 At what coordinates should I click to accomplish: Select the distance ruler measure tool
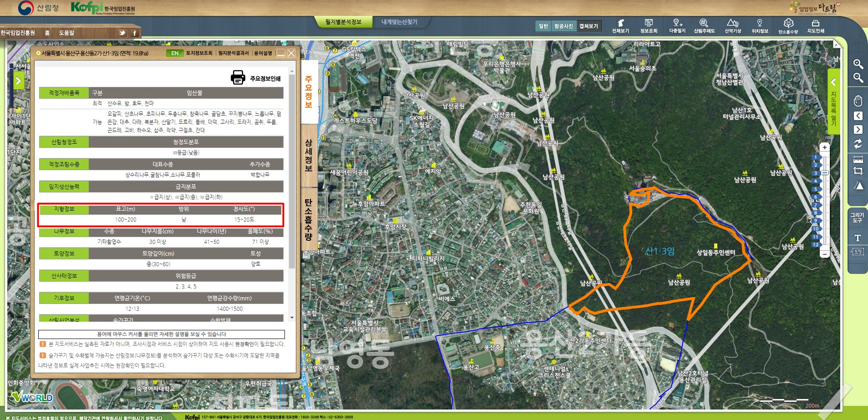coord(858,159)
